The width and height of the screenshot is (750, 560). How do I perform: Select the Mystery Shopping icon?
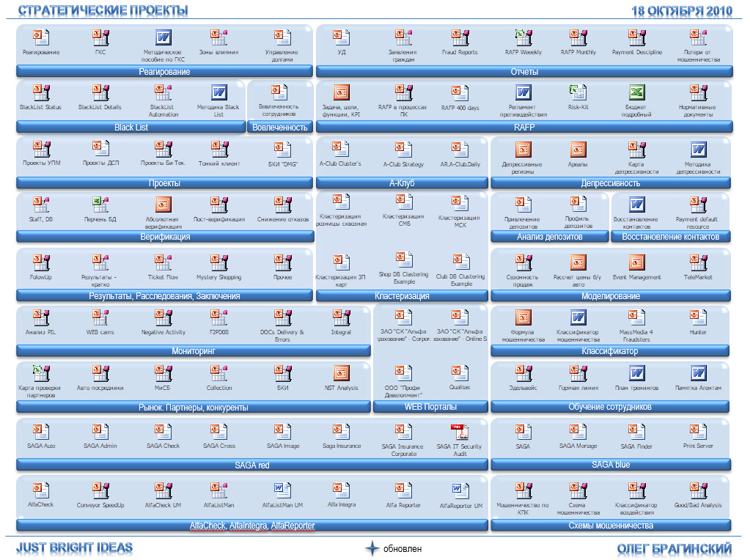[219, 262]
